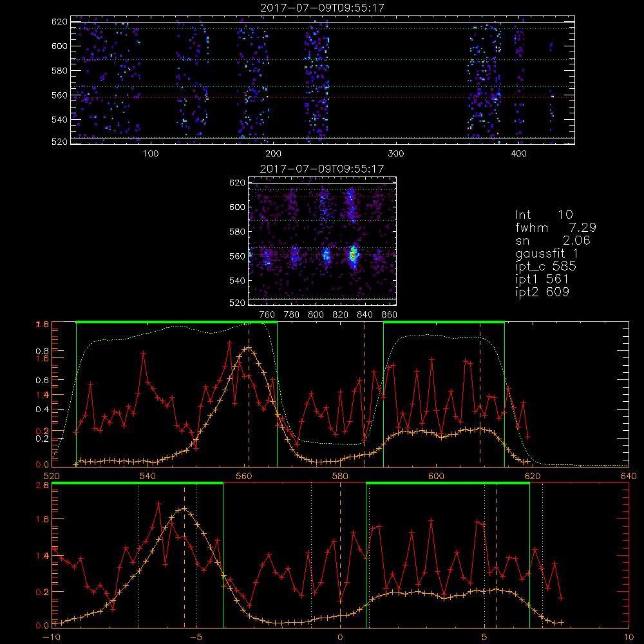Select the 'sn 2.06' readout line
The width and height of the screenshot is (644, 644).
(x=553, y=240)
